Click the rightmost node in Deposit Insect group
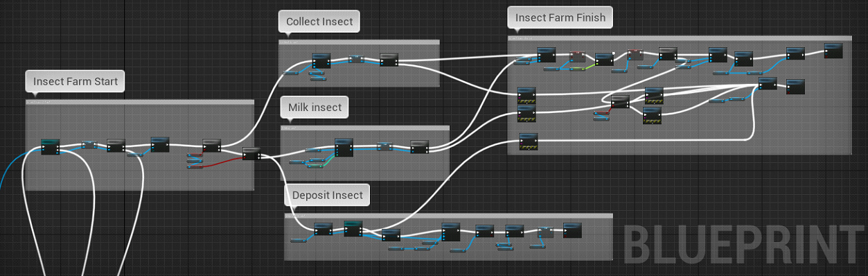The height and width of the screenshot is (276, 868). (572, 230)
